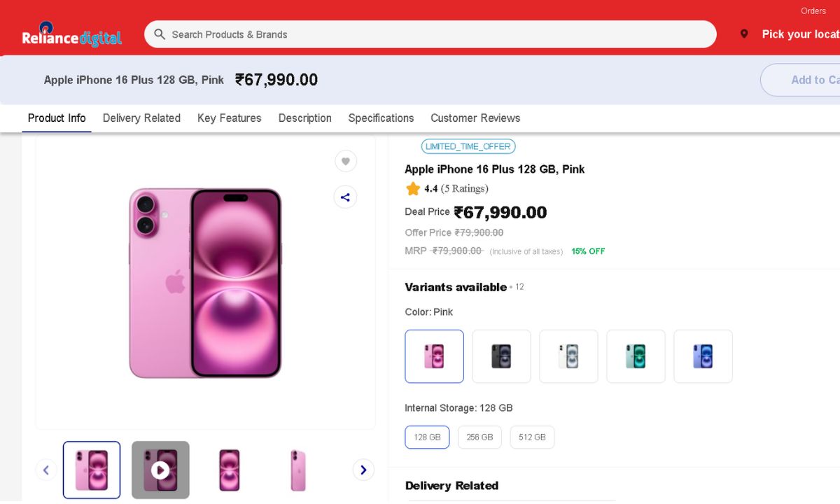Click the location pin icon
The image size is (840, 504).
(x=744, y=34)
